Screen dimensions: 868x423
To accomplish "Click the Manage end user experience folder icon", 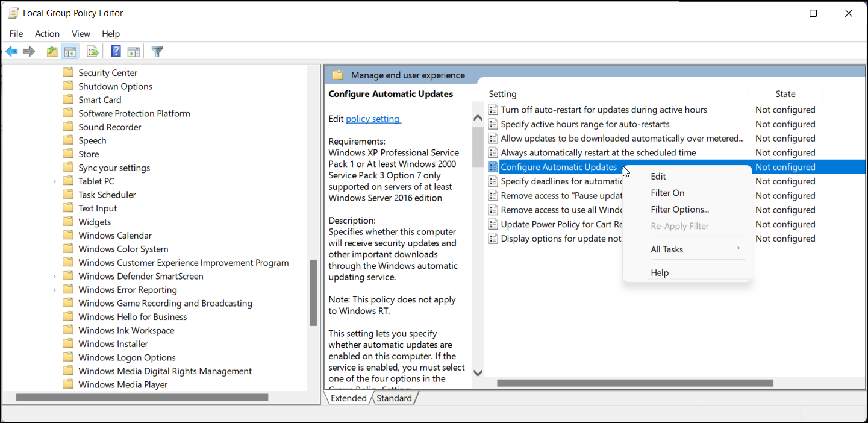I will (x=338, y=74).
